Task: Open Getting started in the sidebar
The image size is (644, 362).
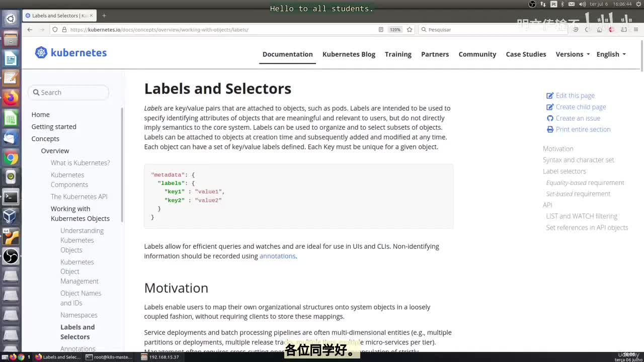Action: pyautogui.click(x=54, y=127)
